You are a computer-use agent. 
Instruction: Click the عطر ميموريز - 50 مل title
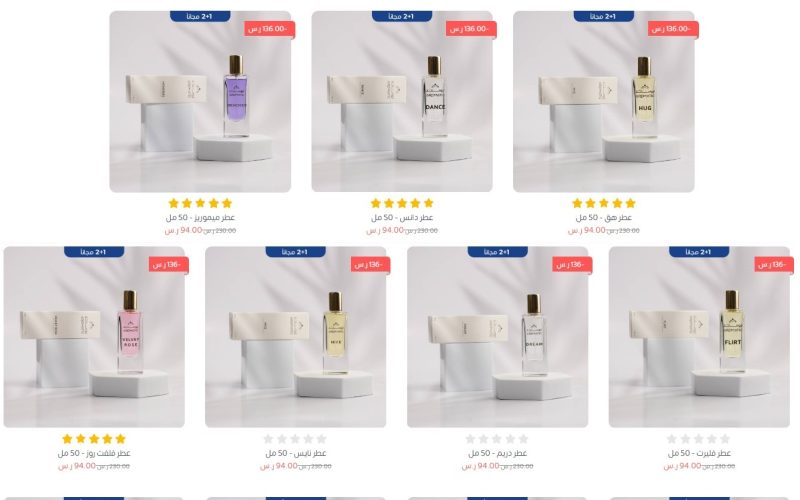200,217
